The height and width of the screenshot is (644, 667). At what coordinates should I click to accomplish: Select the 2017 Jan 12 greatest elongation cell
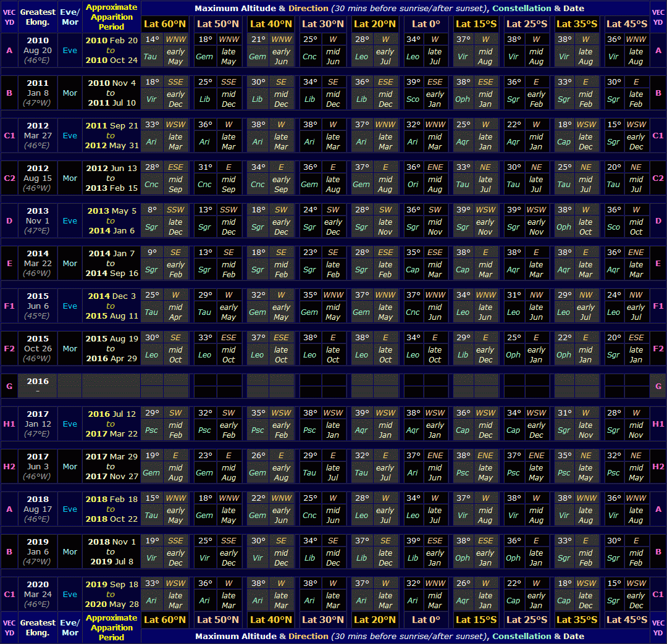[x=37, y=424]
